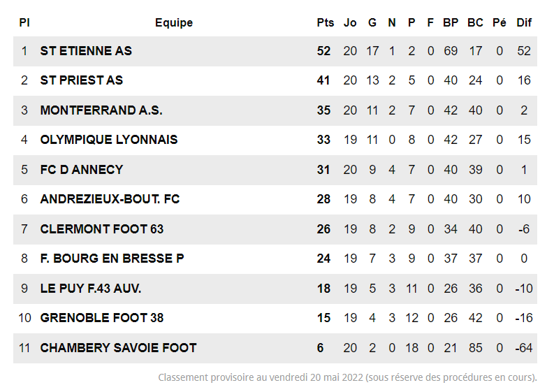Viewport: 547px width, 392px height.
Task: Open ANDREZIEUX-BOUT. FC team entry
Action: coord(110,199)
